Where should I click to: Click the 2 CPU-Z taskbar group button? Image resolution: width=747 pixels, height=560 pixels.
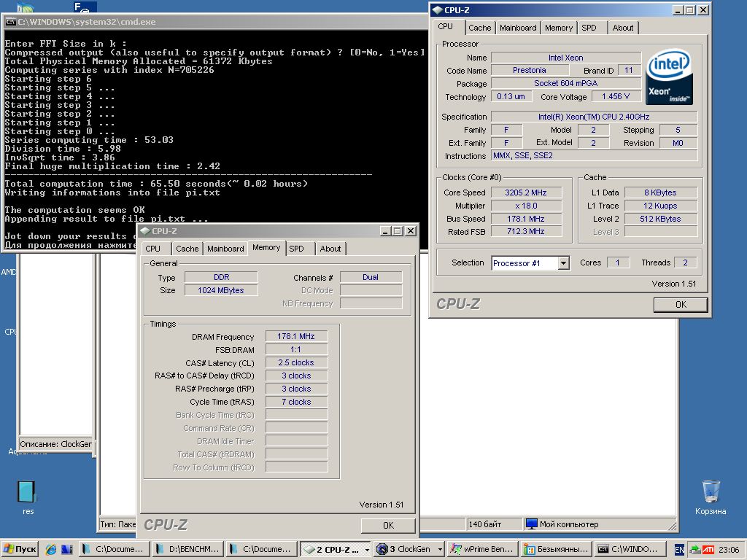pyautogui.click(x=336, y=549)
